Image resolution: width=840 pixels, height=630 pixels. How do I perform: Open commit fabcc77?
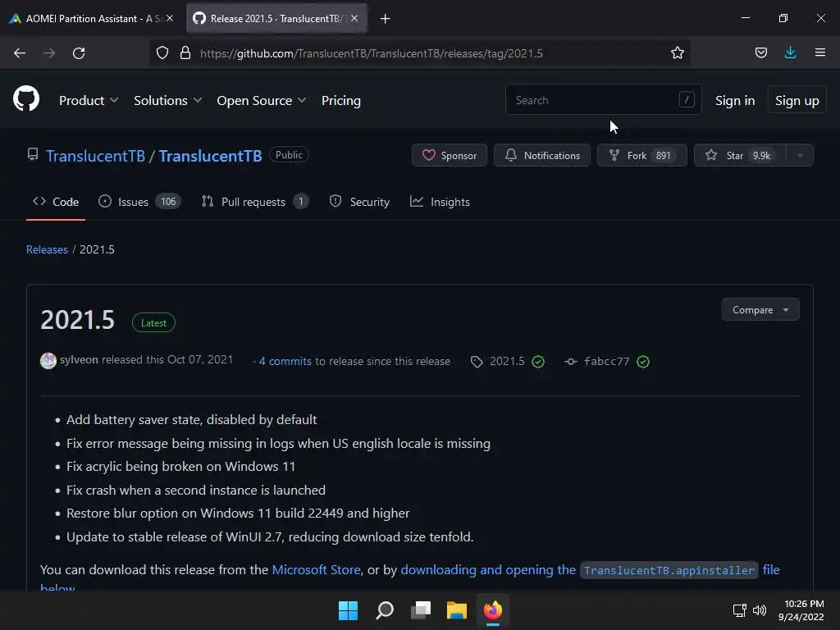(606, 361)
